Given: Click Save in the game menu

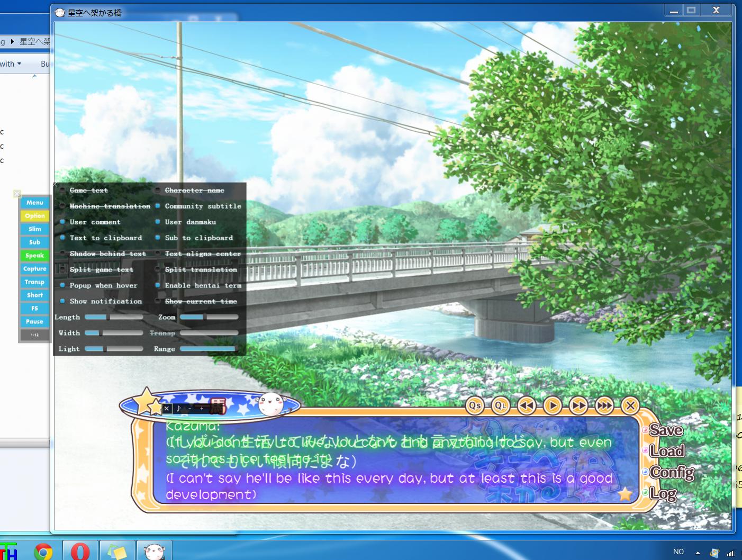Looking at the screenshot, I should [x=666, y=430].
